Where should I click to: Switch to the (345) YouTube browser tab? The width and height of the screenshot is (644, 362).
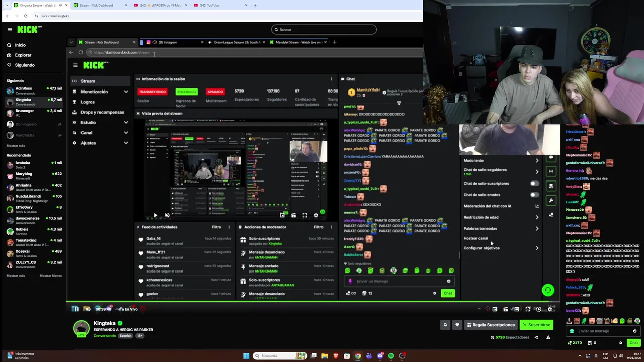pyautogui.click(x=220, y=5)
